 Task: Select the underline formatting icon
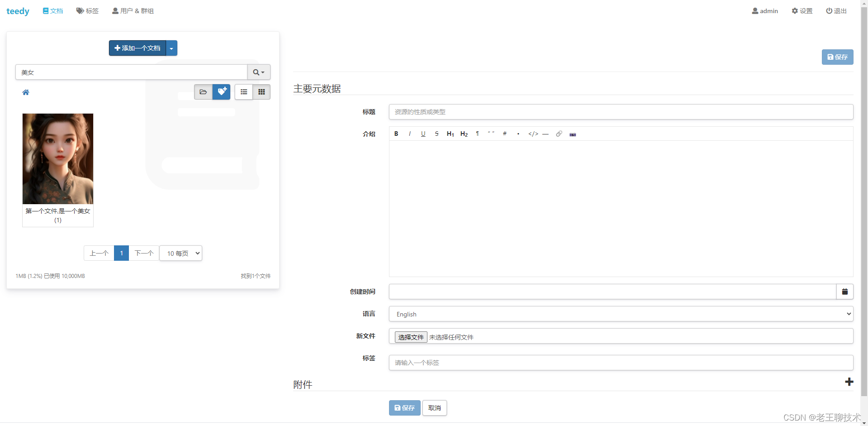[423, 134]
